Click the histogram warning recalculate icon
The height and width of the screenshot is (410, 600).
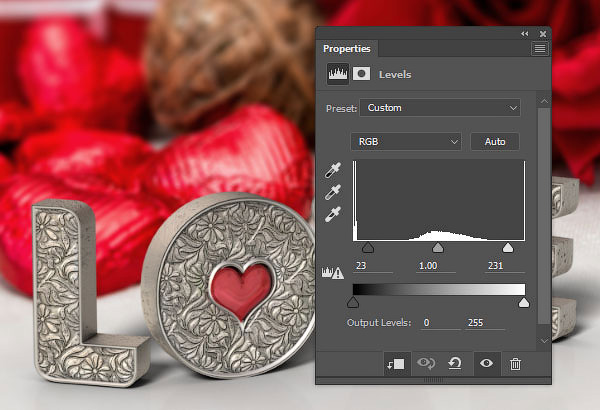click(x=333, y=273)
